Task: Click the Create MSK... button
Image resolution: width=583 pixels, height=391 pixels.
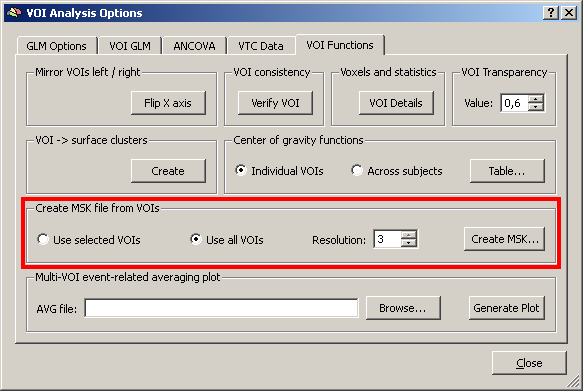Action: (x=505, y=239)
